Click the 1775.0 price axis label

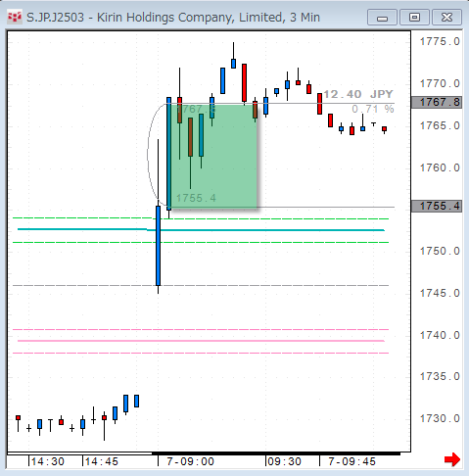pyautogui.click(x=440, y=41)
